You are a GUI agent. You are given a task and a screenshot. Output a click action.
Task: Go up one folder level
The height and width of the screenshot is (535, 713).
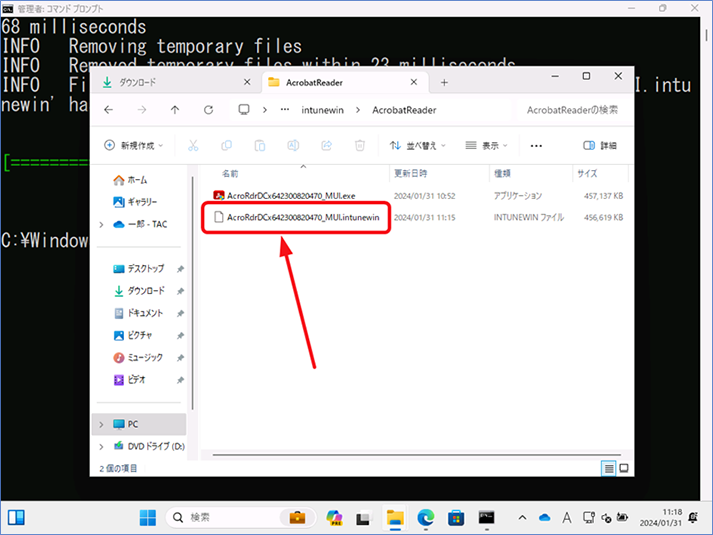click(x=175, y=110)
